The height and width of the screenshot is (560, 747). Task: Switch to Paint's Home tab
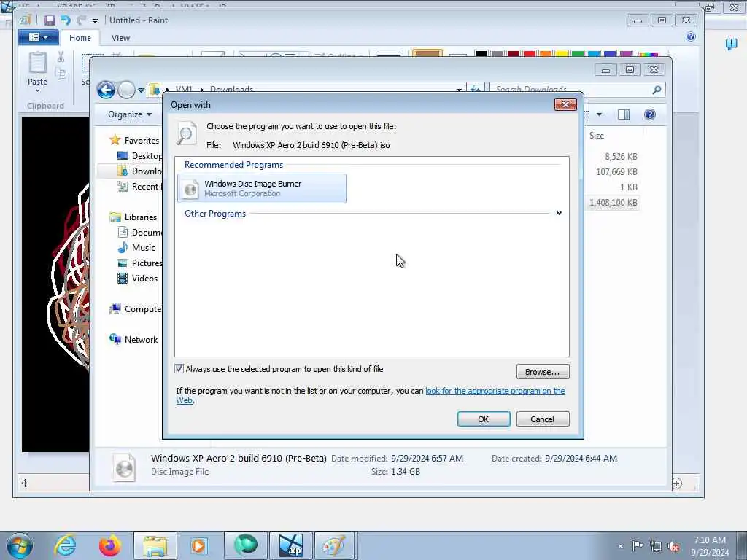80,38
